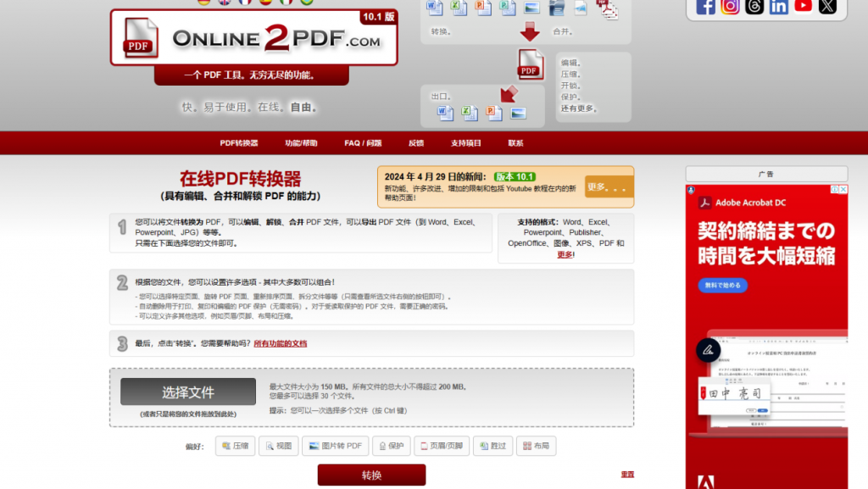Open the 所有功能的文档 documentation link
The height and width of the screenshot is (489, 868).
click(x=280, y=343)
